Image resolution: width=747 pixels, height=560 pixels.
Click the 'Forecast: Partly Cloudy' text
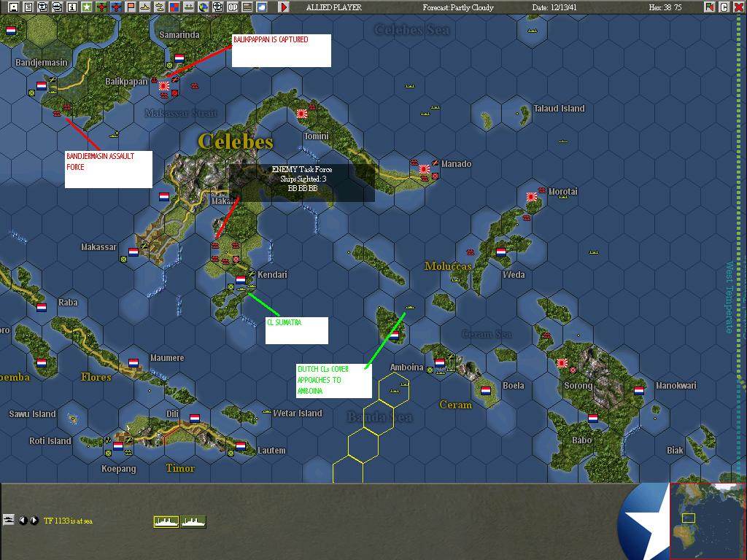(x=458, y=7)
